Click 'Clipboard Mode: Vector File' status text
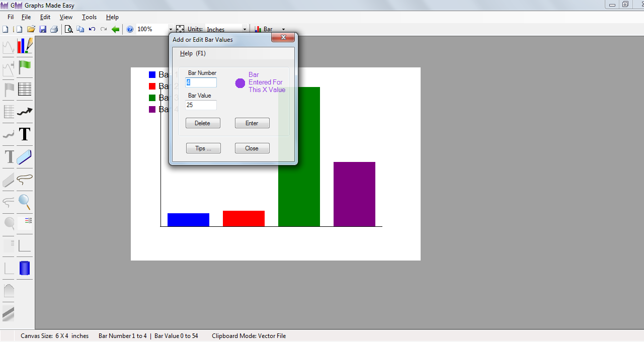 coord(249,336)
